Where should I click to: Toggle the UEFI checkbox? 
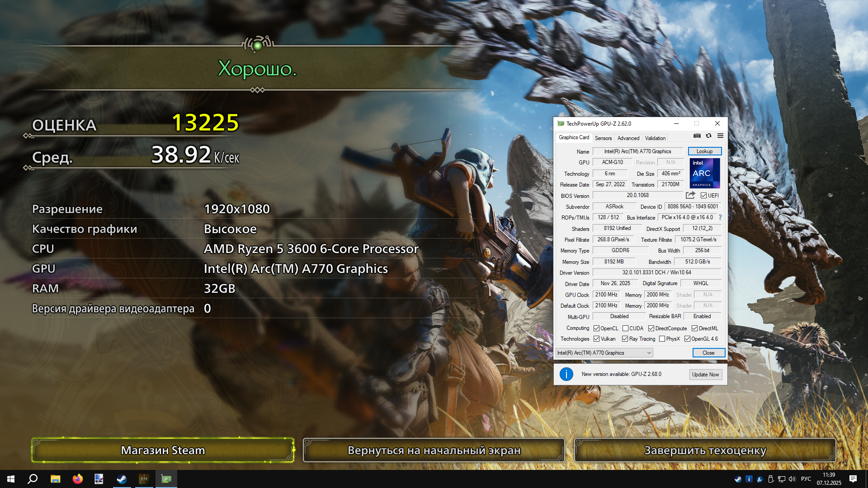coord(703,196)
